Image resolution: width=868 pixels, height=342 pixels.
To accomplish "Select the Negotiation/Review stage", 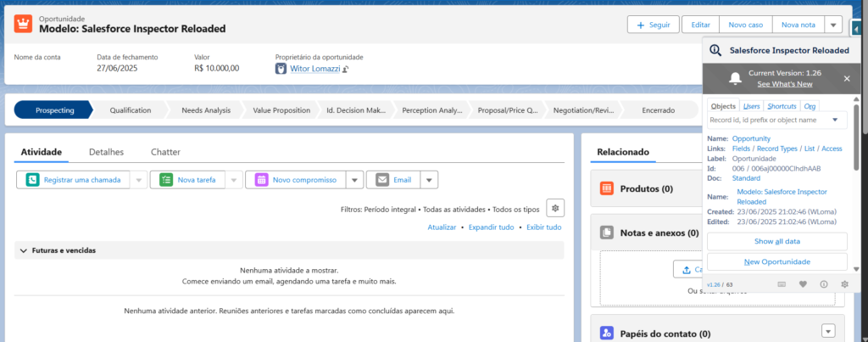I will (x=583, y=110).
